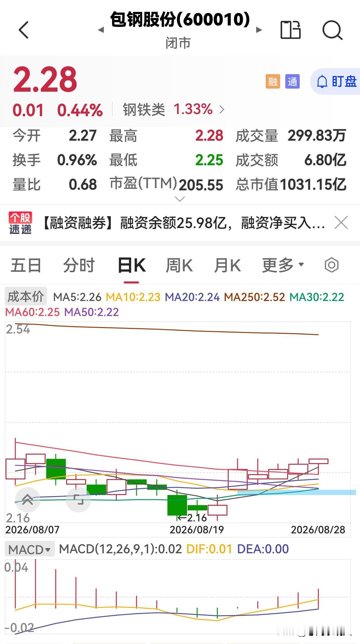Screen dimensions: 360x644
Task: Tap the orange 融 margin badge
Action: (273, 82)
